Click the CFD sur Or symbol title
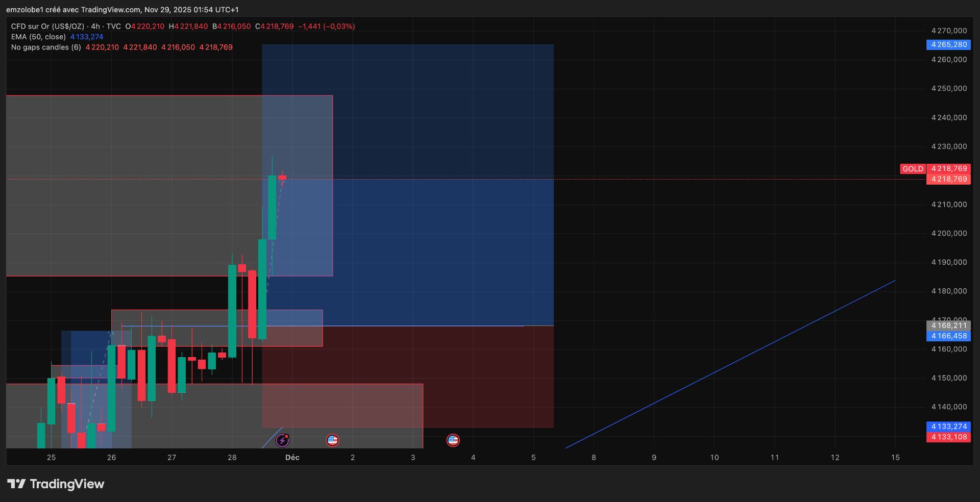 click(x=47, y=27)
